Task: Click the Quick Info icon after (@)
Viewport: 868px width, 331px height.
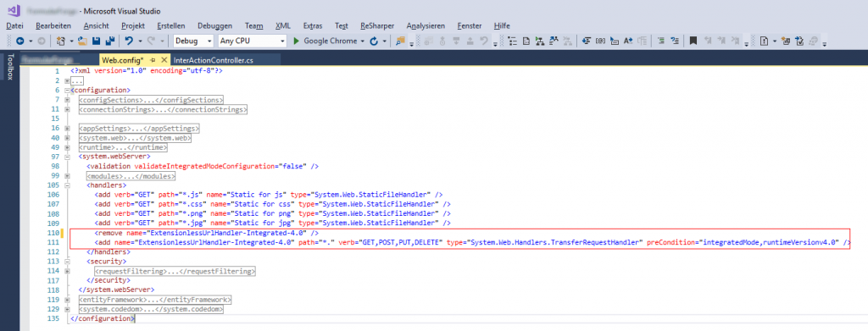Action: tap(614, 41)
